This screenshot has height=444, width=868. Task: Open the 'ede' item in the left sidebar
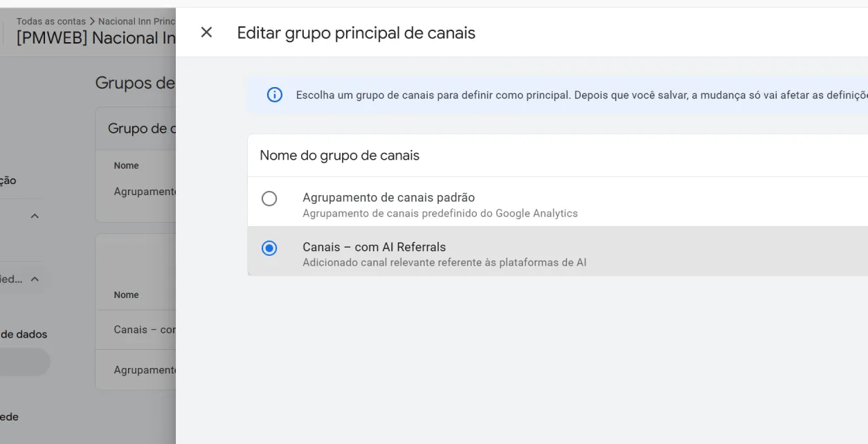[x=10, y=416]
